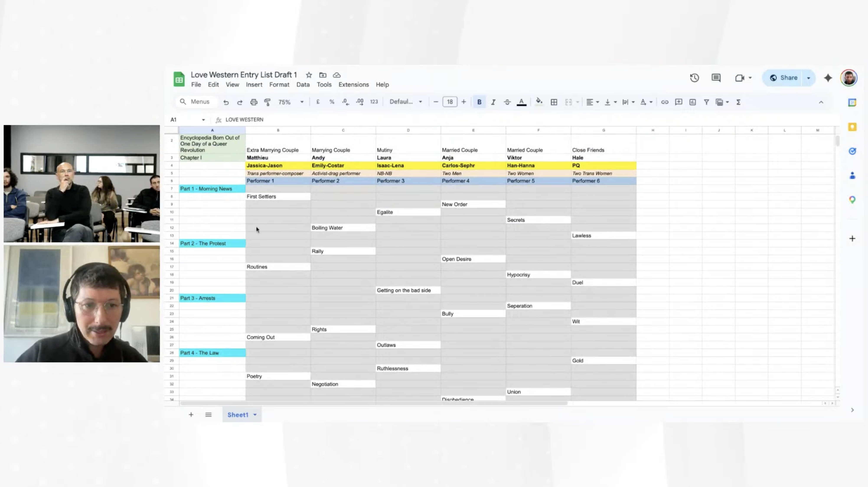Click the insert link icon
Viewport: 868px width, 487px height.
pos(664,102)
